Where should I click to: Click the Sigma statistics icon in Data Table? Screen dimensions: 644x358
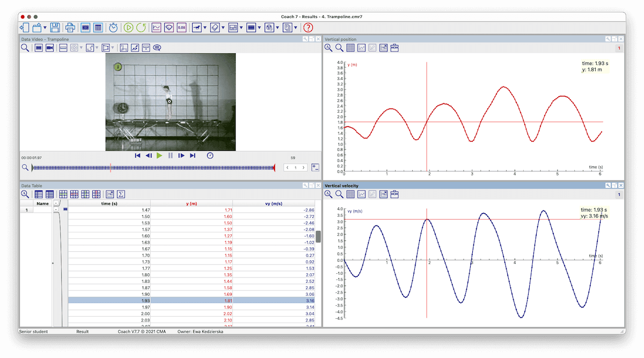click(121, 194)
